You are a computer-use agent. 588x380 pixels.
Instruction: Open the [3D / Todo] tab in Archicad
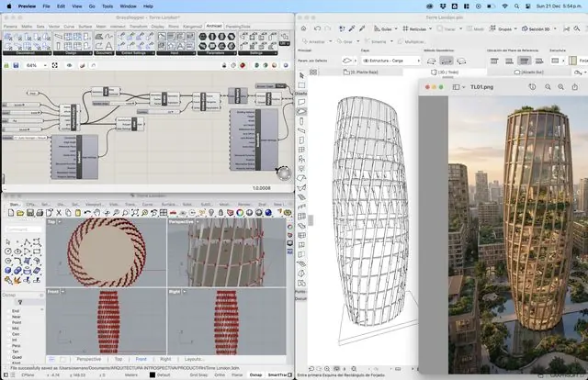tap(445, 72)
